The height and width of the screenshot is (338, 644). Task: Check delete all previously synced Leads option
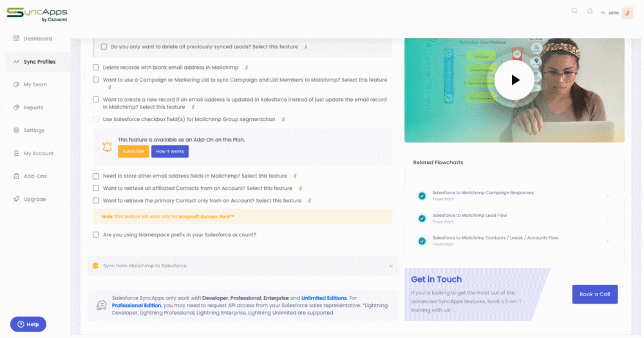point(104,47)
